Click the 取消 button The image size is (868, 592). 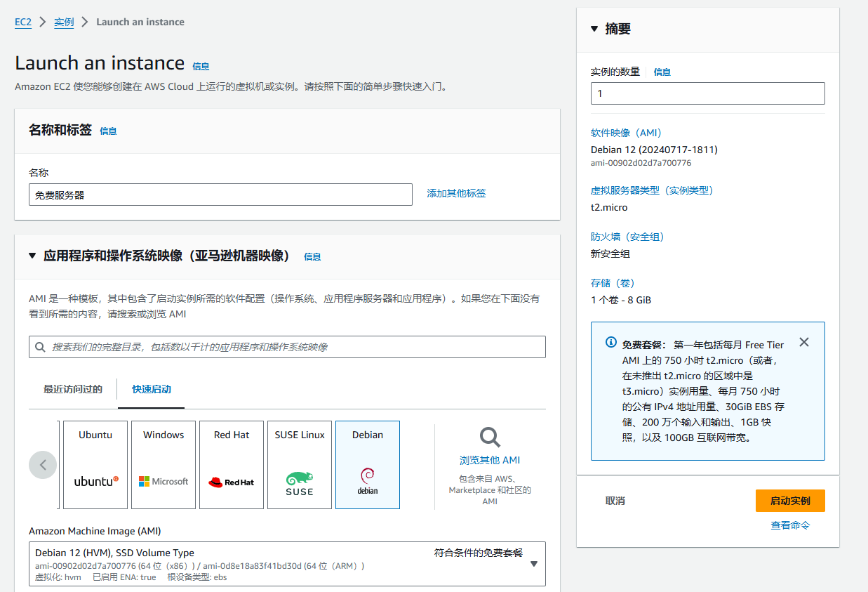[615, 501]
